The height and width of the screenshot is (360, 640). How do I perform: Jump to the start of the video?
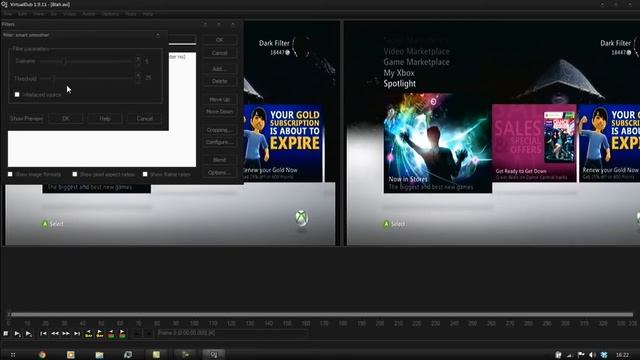[x=43, y=334]
